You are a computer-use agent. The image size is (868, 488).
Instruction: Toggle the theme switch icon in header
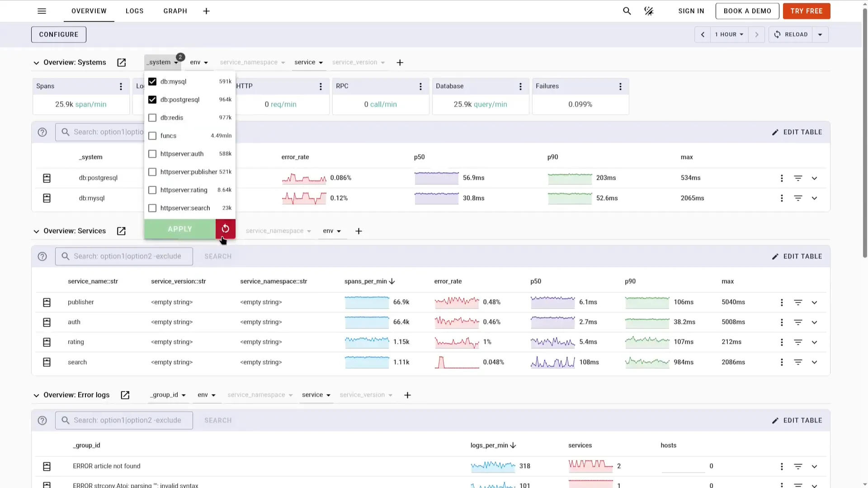click(x=649, y=11)
